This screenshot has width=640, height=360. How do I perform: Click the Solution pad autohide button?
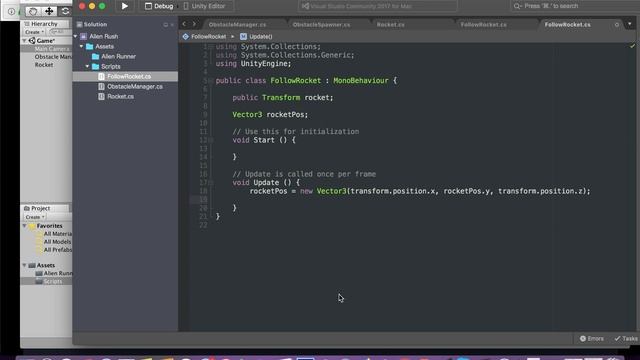(x=165, y=25)
